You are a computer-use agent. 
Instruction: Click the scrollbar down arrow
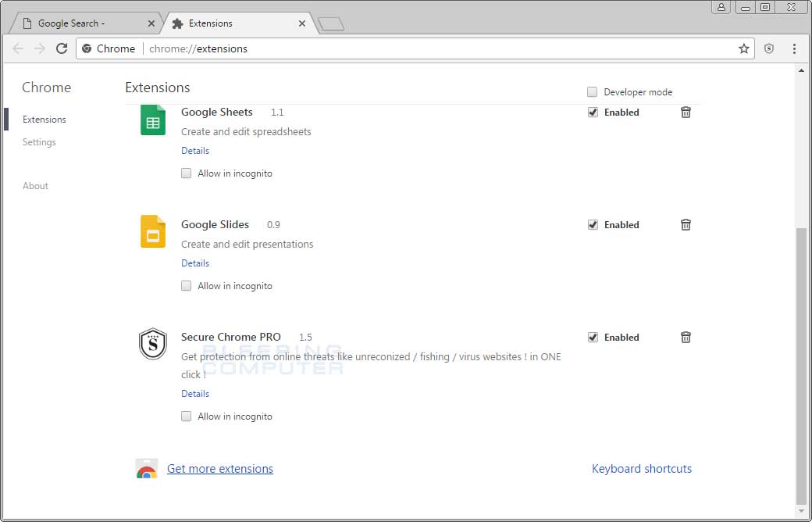pos(801,510)
